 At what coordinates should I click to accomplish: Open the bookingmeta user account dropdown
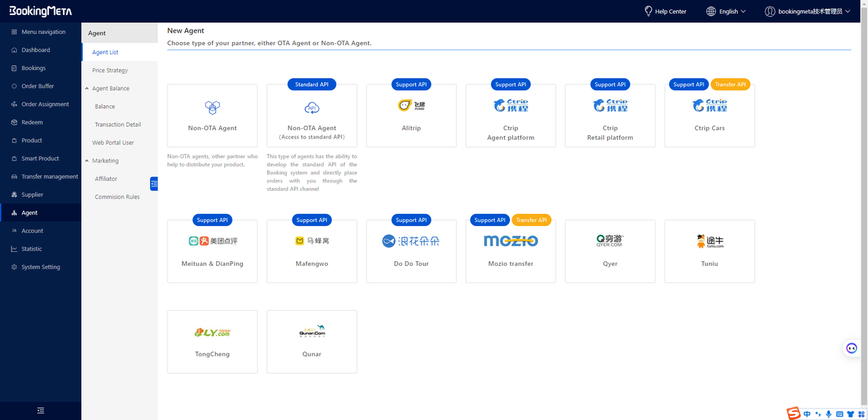coord(807,12)
